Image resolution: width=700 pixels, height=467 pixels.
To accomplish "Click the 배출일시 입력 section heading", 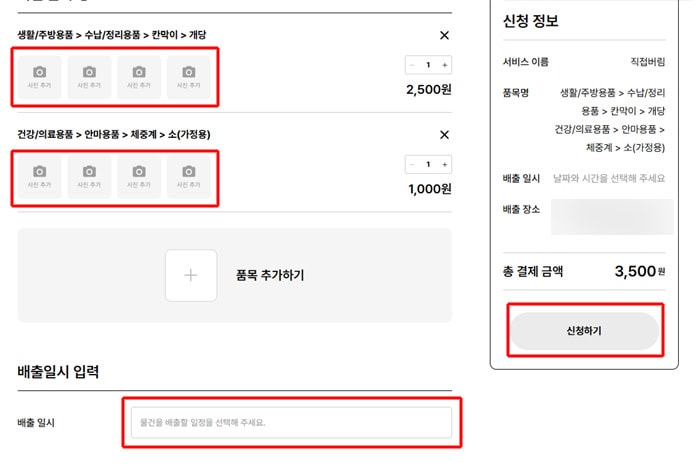I will pos(58,371).
